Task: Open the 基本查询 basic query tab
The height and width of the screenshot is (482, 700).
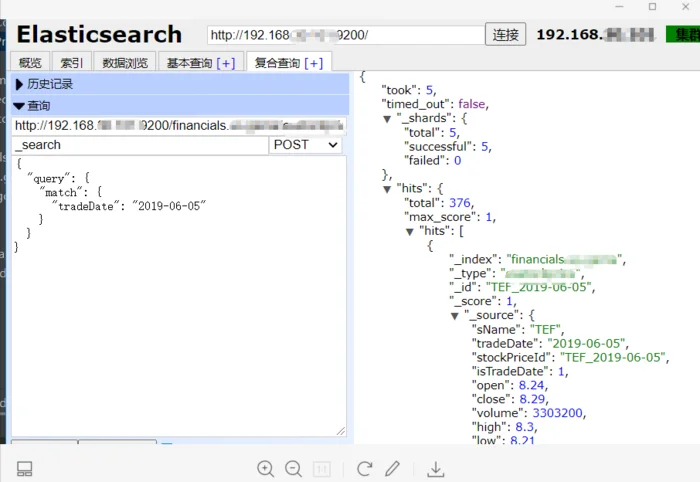Action: (189, 63)
